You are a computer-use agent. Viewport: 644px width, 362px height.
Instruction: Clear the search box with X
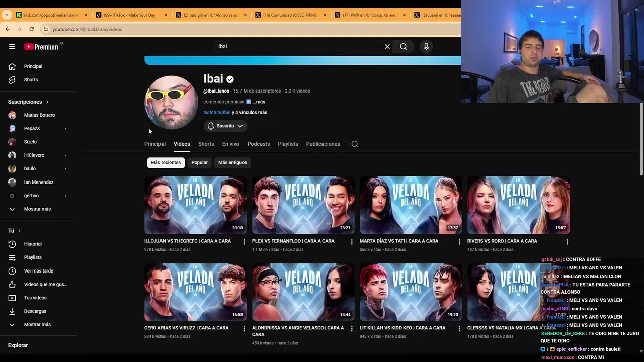pos(387,47)
